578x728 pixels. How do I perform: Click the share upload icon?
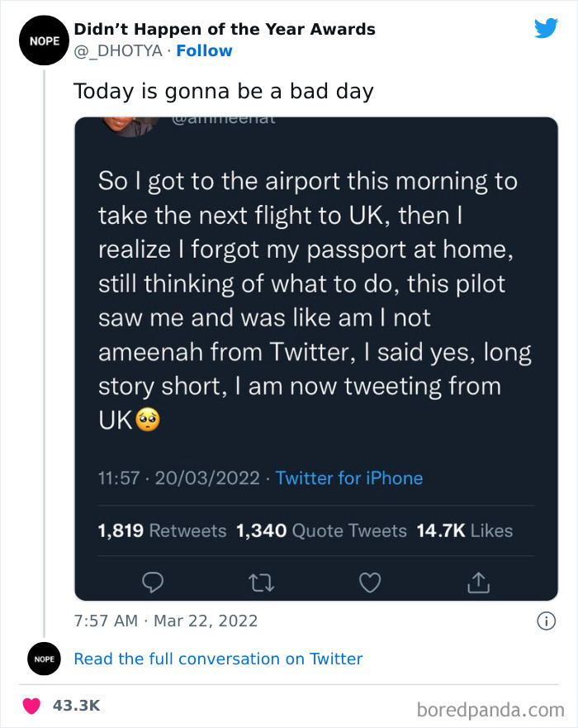tap(479, 583)
